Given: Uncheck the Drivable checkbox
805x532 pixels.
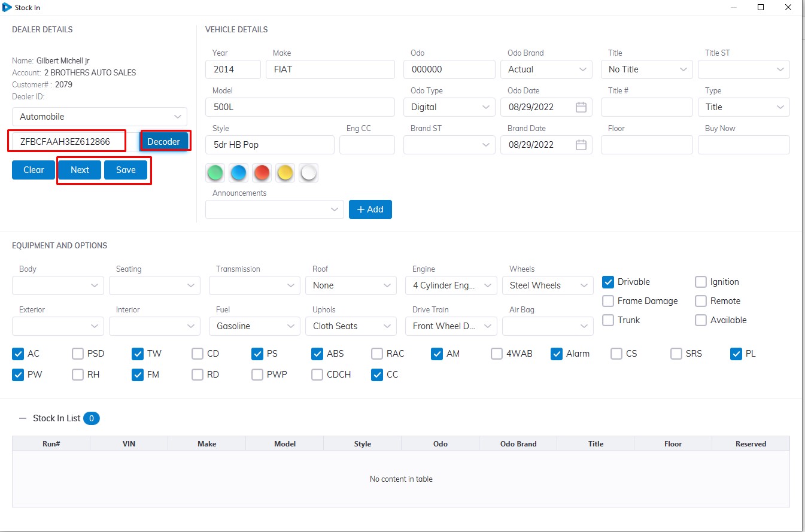Looking at the screenshot, I should tap(608, 282).
